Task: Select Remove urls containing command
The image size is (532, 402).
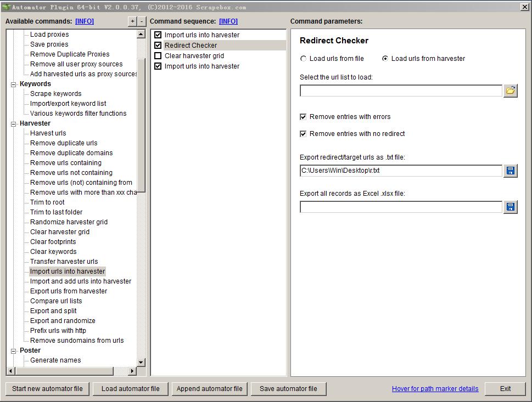Action: click(66, 162)
